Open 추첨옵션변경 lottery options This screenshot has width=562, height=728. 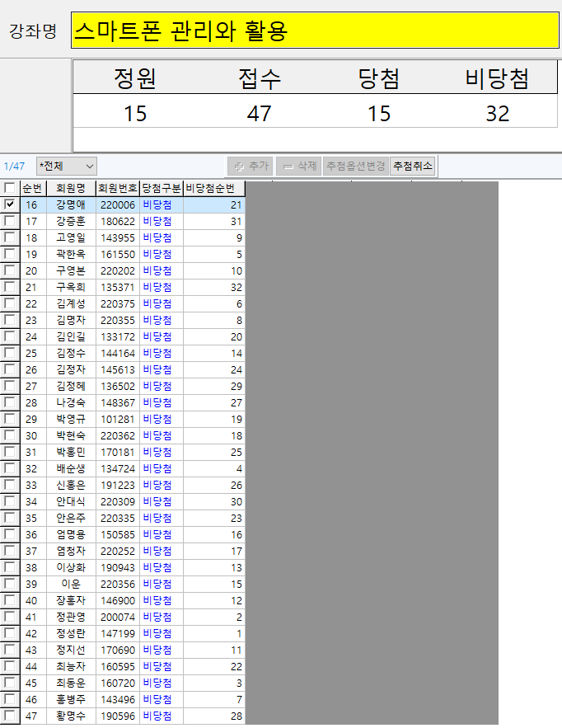356,167
